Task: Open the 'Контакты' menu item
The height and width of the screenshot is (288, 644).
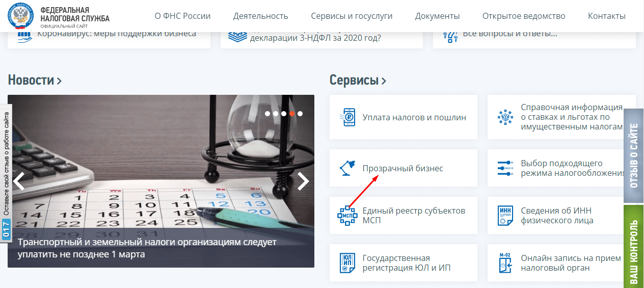Action: pyautogui.click(x=606, y=16)
